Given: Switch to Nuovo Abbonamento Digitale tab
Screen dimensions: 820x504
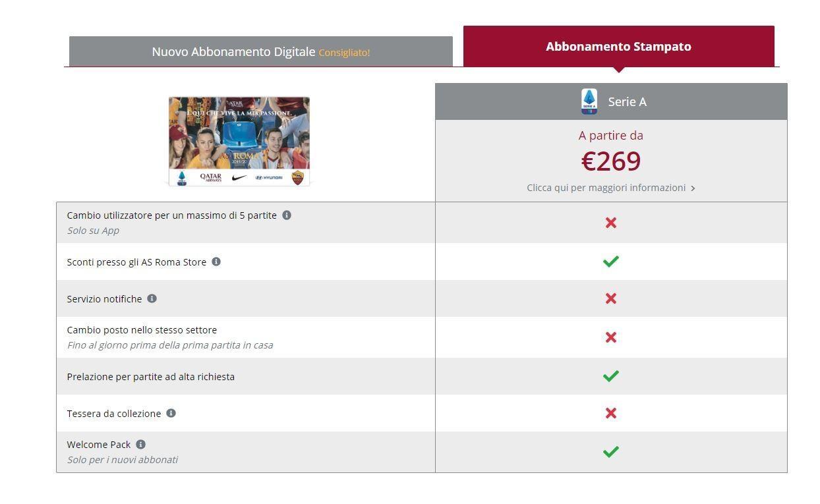Looking at the screenshot, I should coord(260,51).
